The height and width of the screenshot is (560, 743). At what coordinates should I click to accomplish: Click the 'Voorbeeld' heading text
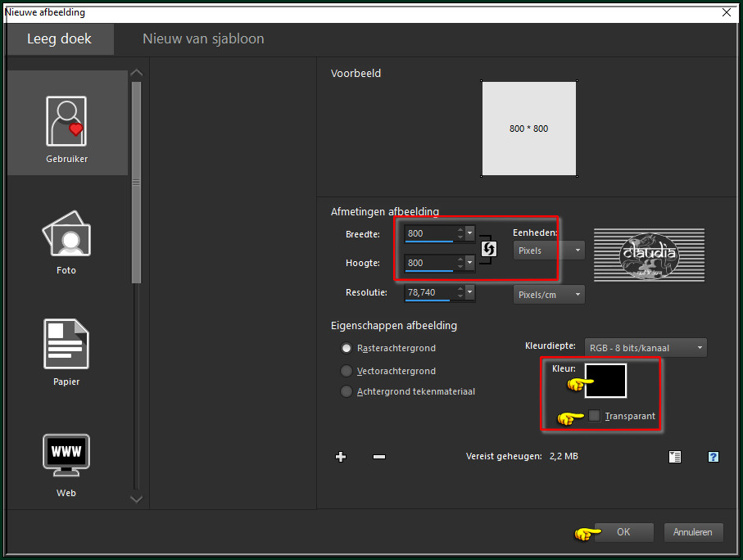pyautogui.click(x=356, y=74)
